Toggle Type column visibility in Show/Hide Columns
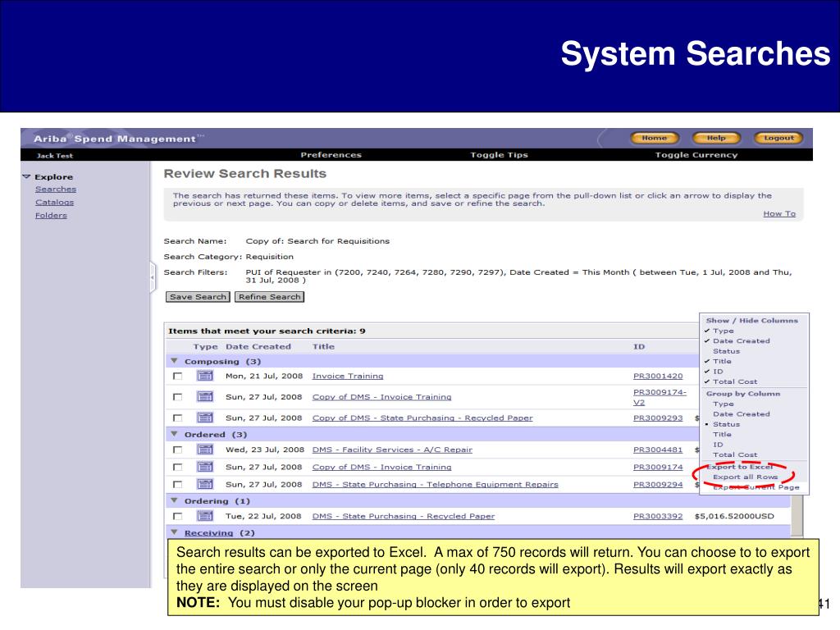Image resolution: width=840 pixels, height=630 pixels. [x=723, y=331]
